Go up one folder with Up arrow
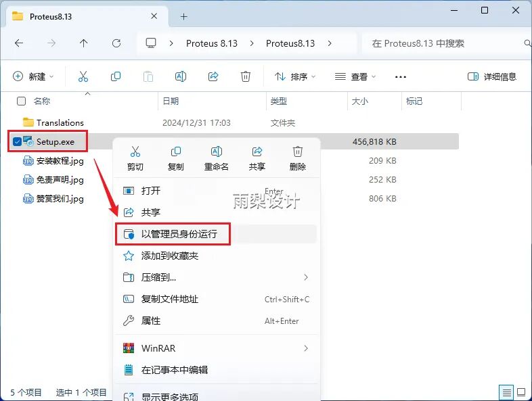The image size is (532, 401). point(84,43)
